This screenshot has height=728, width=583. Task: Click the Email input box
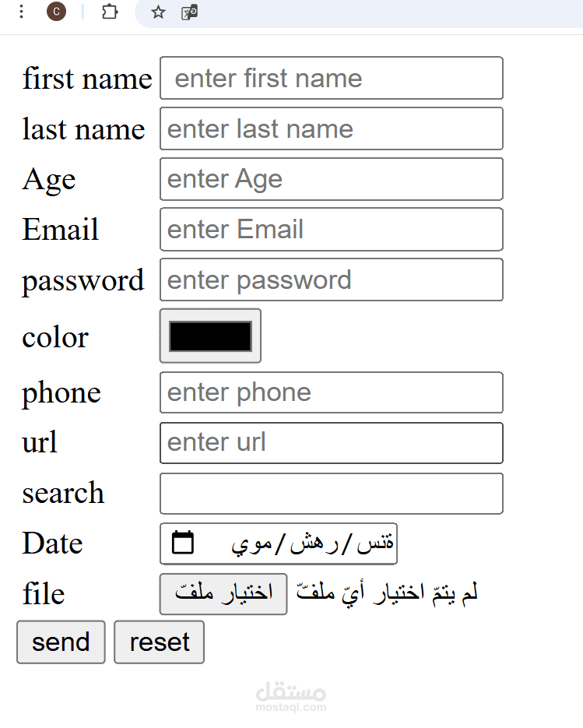pyautogui.click(x=331, y=229)
